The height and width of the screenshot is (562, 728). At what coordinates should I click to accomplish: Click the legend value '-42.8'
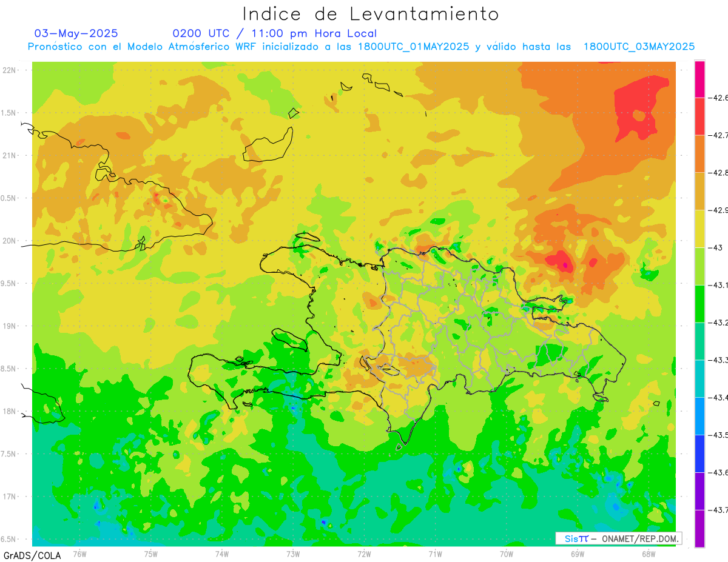click(x=718, y=173)
